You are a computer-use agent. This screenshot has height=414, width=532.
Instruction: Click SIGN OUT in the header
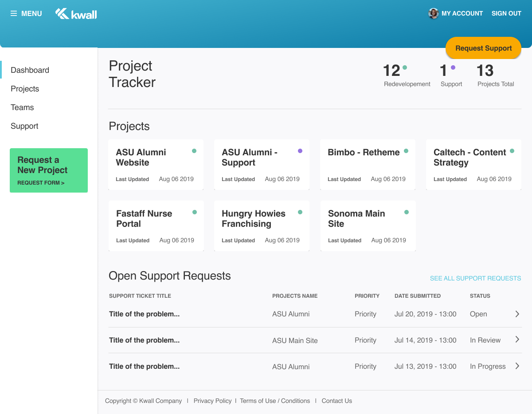506,13
